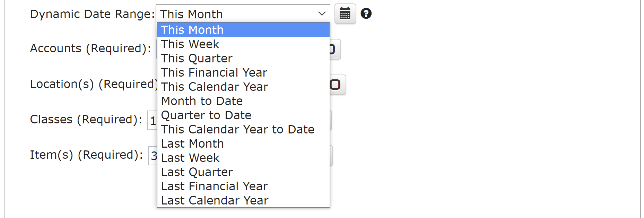
Task: Select This Quarter date range
Action: (243, 58)
